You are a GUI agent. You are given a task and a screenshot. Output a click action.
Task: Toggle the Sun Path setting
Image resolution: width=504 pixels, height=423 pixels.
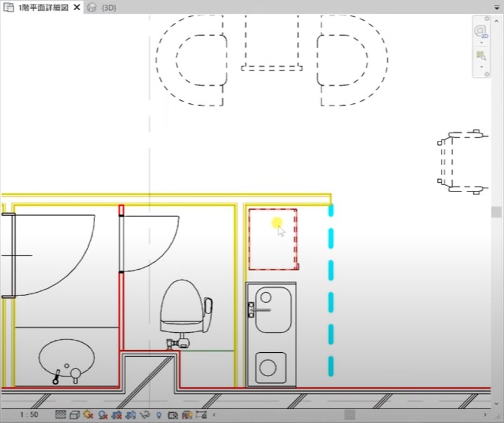[88, 415]
